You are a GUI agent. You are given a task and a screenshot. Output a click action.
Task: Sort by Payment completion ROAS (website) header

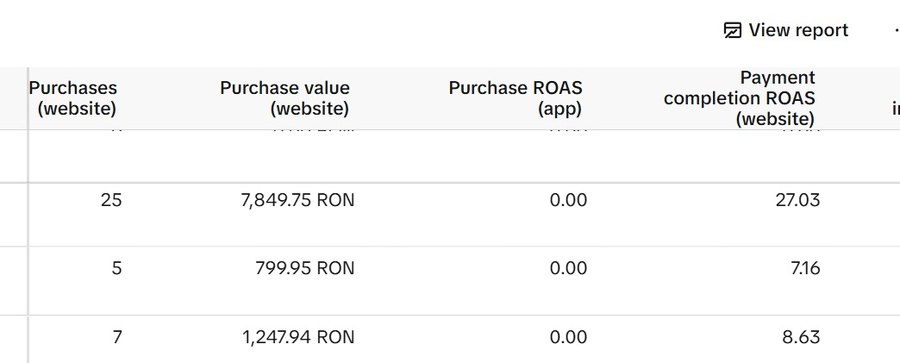(x=739, y=98)
